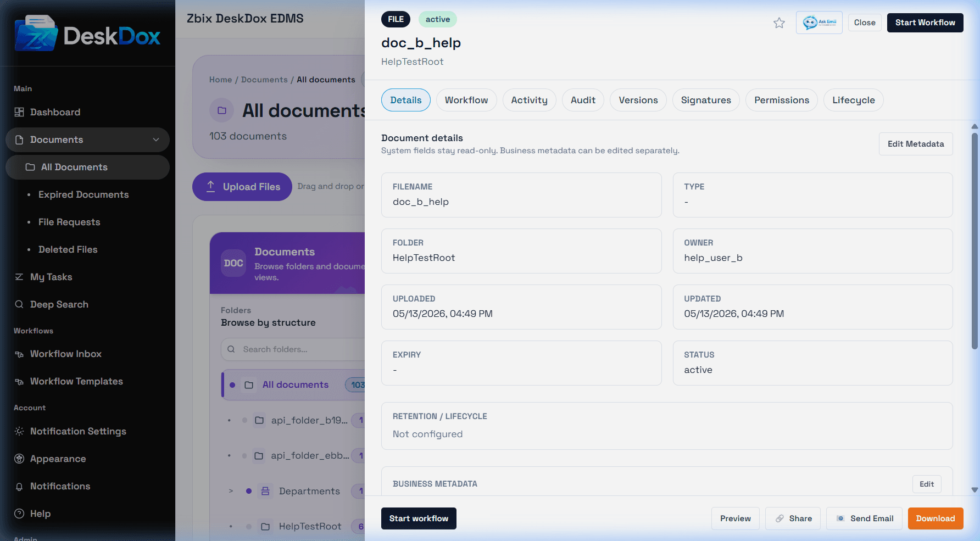Viewport: 980px width, 541px height.
Task: Click the All Documents folder icon in the sidebar
Action: coord(30,167)
